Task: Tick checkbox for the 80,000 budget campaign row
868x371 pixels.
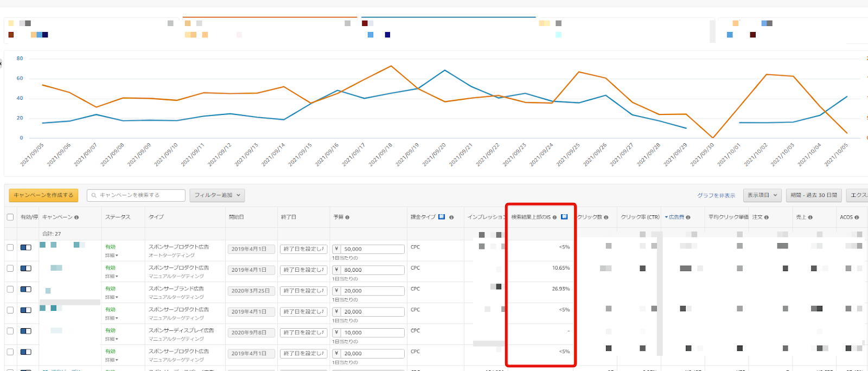Action: pos(10,268)
